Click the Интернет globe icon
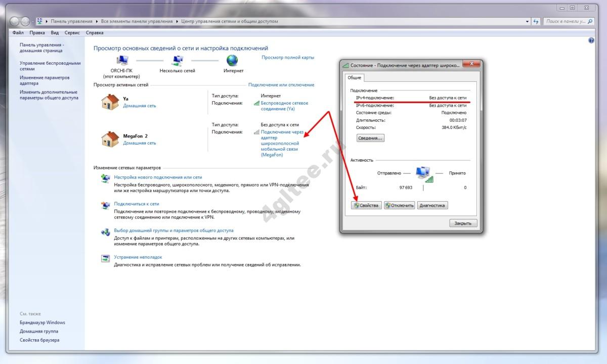 [233, 61]
